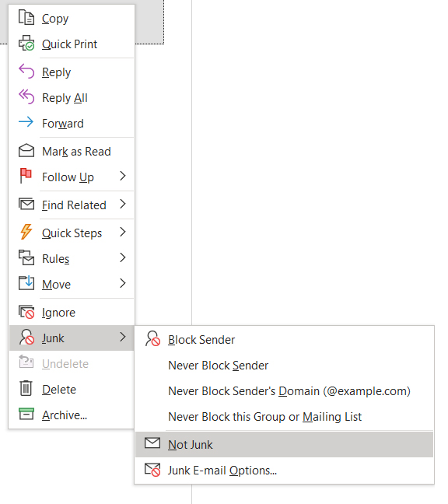Open the Quick Steps submenu arrow
Screen dimensions: 448x504
122,232
